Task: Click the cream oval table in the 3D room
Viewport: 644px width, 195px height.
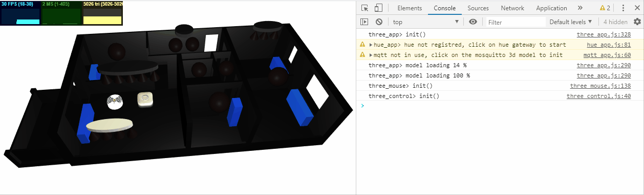Action: (110, 126)
